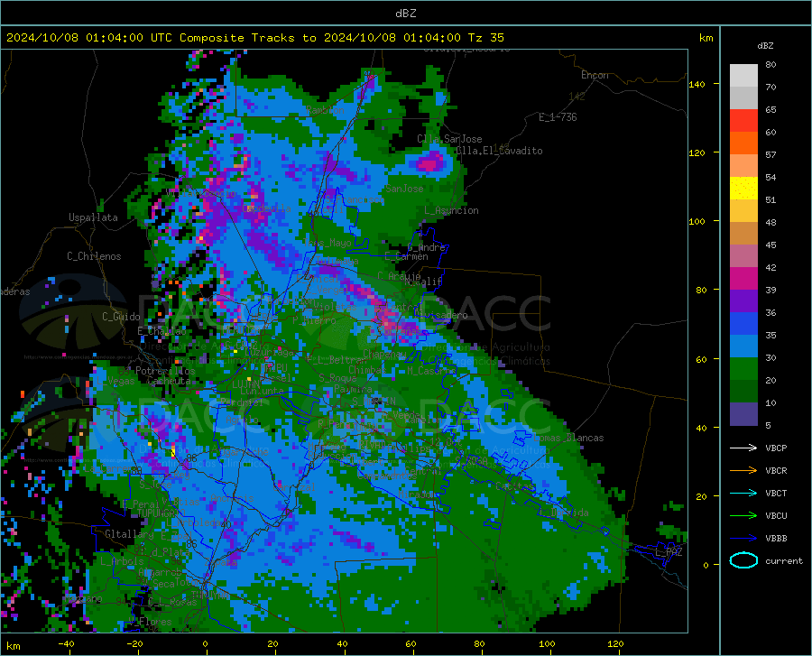Click the green VBCU arrow legend icon

743,515
